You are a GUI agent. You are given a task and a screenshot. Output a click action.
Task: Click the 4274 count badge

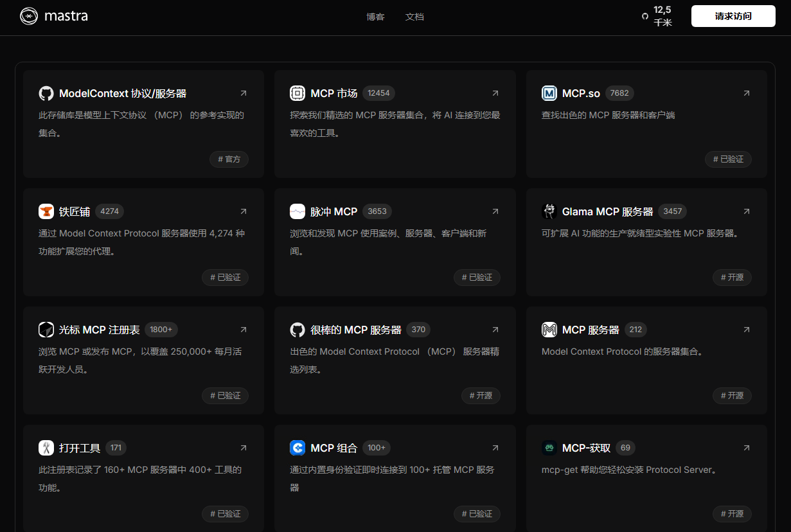click(110, 211)
